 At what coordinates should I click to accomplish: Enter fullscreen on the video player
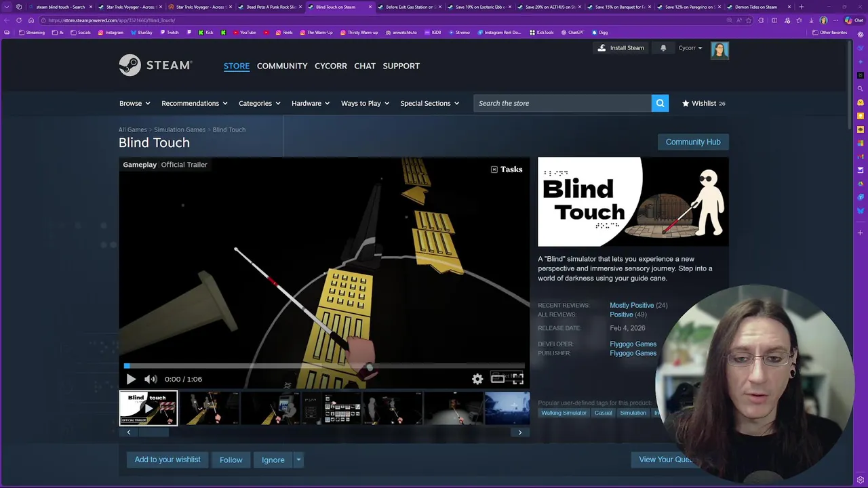tap(518, 379)
